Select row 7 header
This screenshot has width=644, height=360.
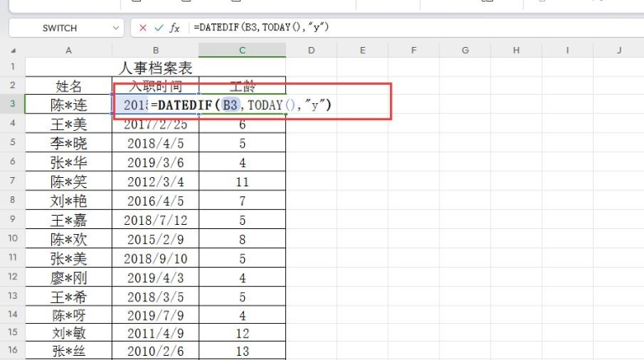pyautogui.click(x=13, y=181)
